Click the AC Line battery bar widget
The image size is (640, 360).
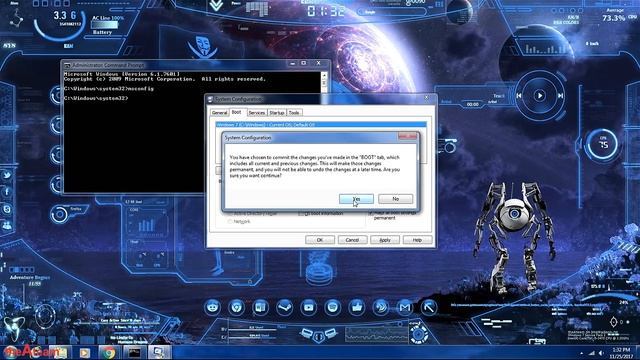(104, 24)
